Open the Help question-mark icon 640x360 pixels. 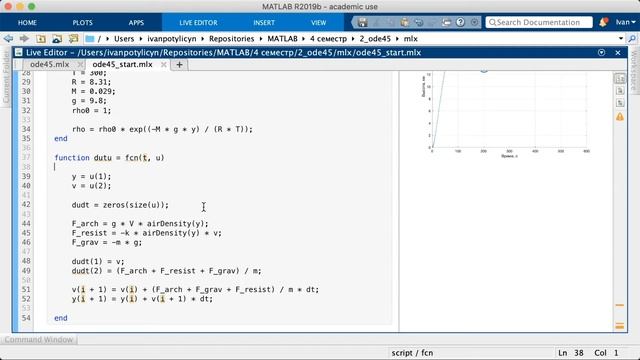[460, 22]
